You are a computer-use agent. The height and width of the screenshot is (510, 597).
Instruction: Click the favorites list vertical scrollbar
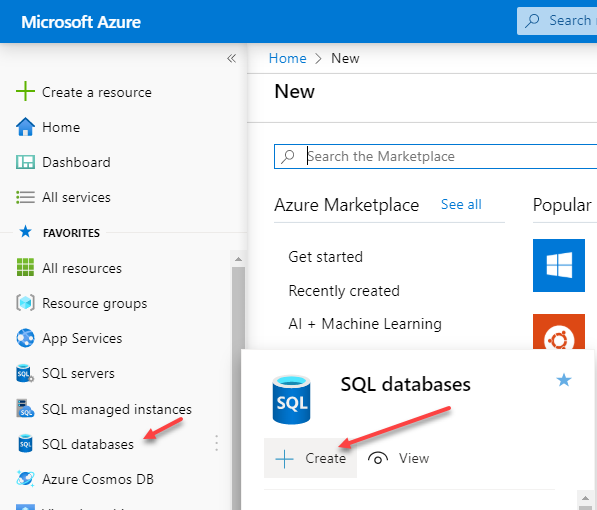pos(238,388)
